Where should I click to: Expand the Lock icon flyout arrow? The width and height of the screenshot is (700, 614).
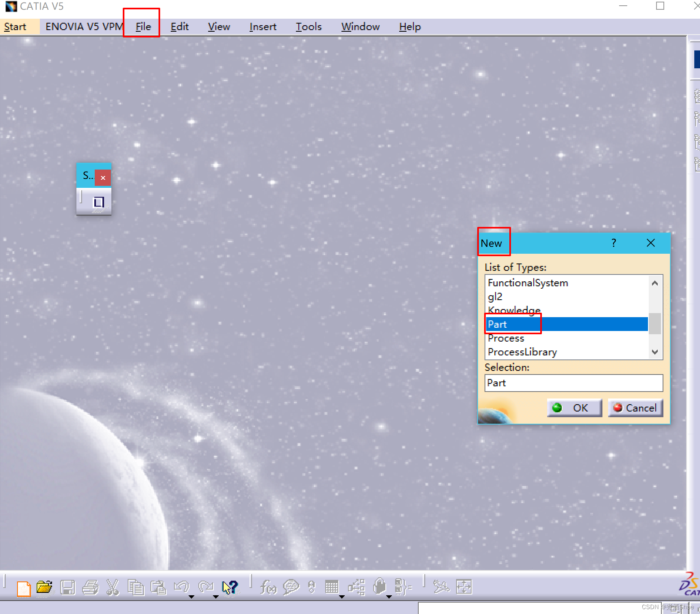pos(389,597)
